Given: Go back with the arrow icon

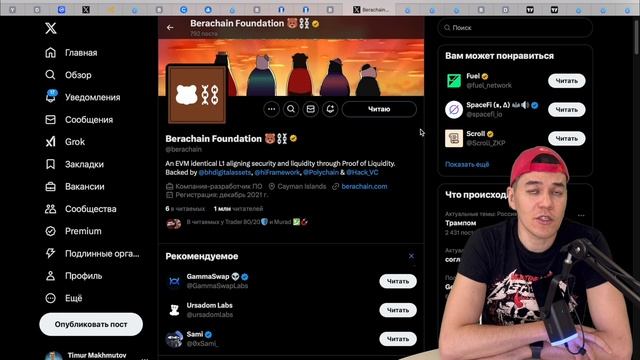Looking at the screenshot, I should coord(170,27).
